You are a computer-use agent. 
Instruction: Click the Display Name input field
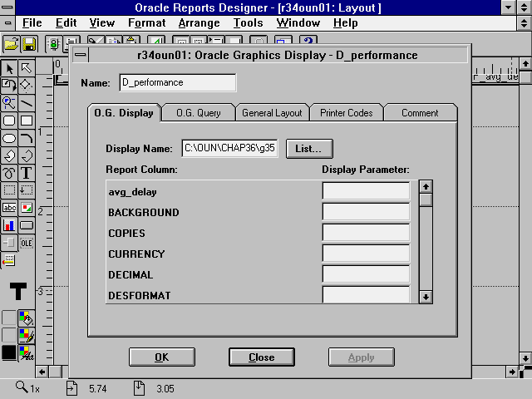229,149
